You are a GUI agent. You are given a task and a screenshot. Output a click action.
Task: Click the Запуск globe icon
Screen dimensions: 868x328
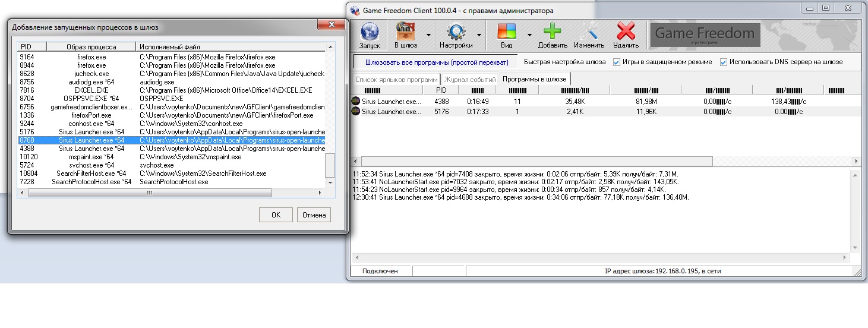point(370,31)
